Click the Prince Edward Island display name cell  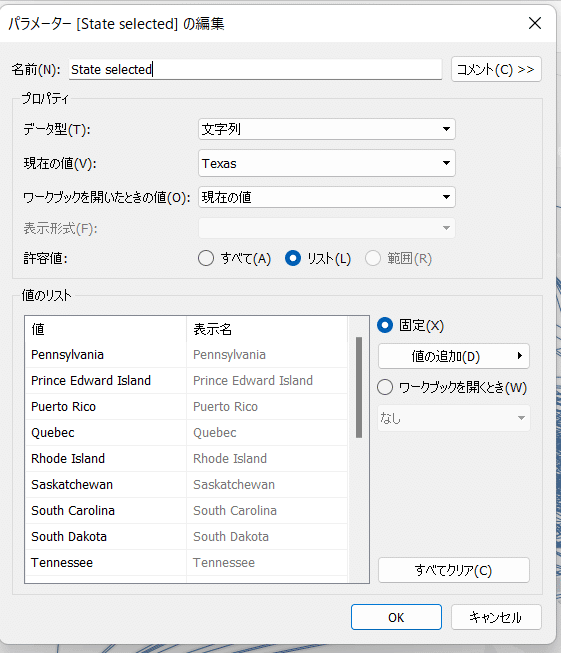click(x=267, y=381)
